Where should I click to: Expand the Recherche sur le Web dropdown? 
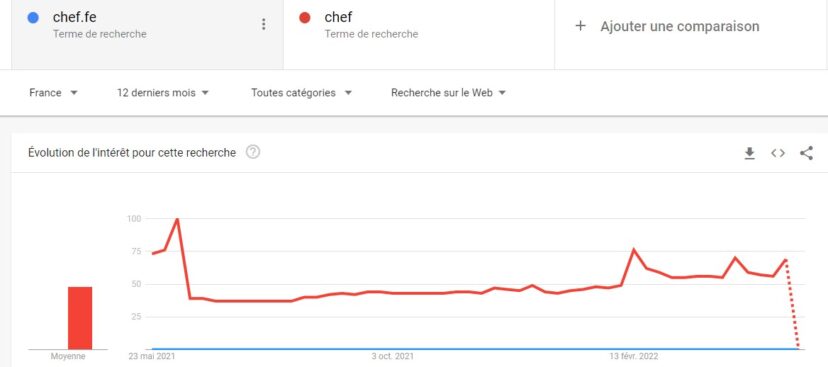448,93
